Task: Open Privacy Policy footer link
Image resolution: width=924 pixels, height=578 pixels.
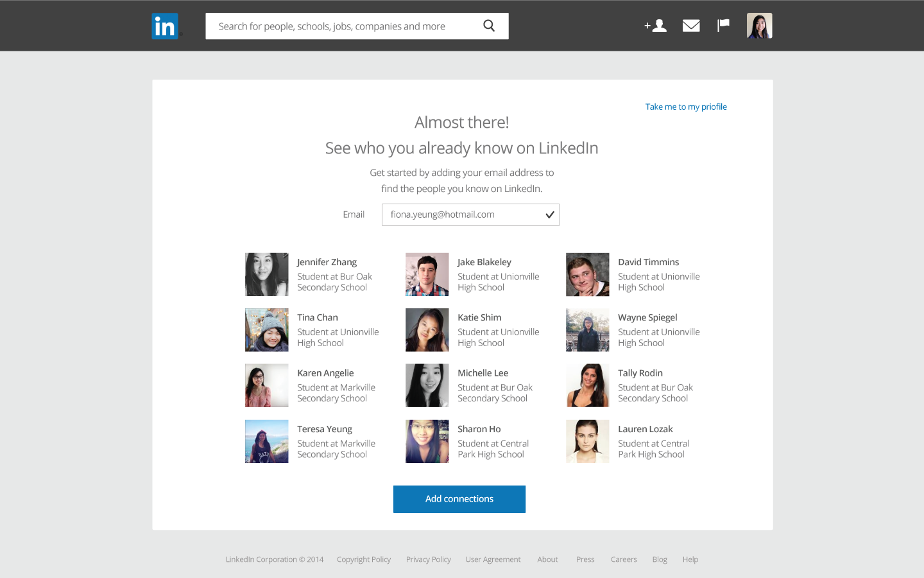Action: [429, 559]
